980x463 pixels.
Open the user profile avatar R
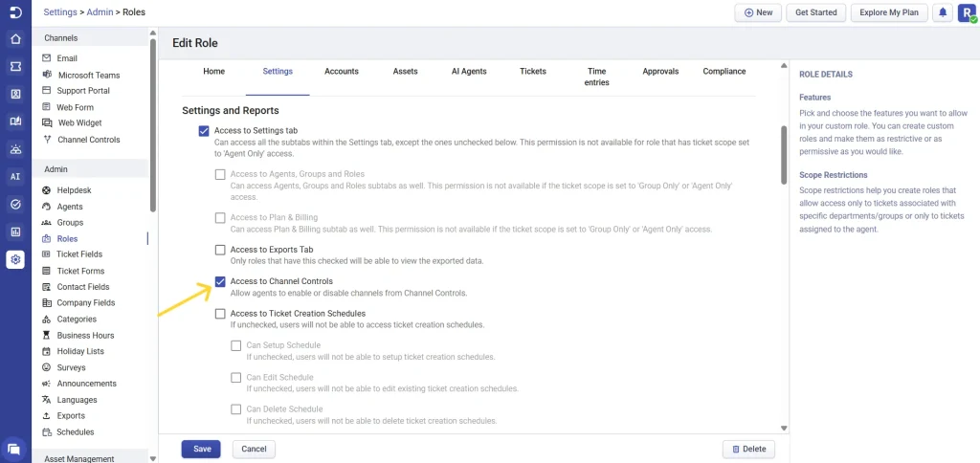[x=967, y=12]
